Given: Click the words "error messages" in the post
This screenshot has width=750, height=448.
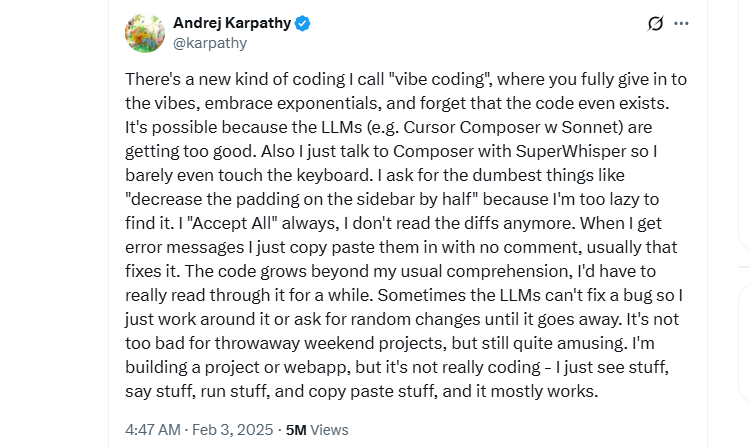Looking at the screenshot, I should pyautogui.click(x=185, y=248).
